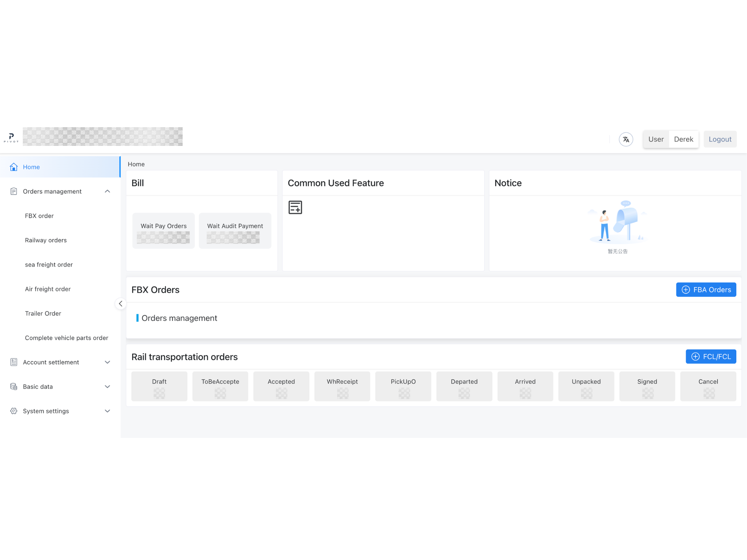Select the Cancel status card
Screen dimensions: 747x560
[x=708, y=386]
